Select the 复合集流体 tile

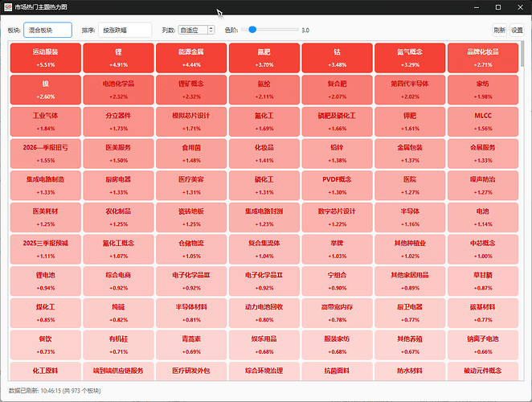click(264, 249)
